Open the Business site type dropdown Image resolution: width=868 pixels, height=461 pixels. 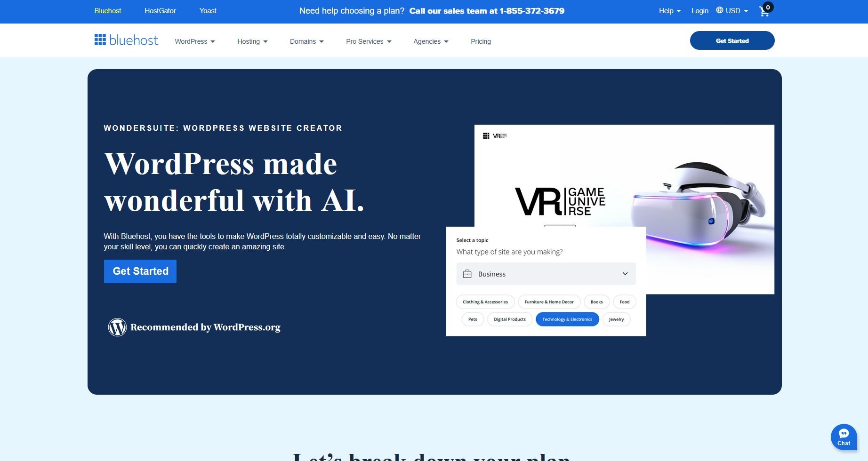(x=546, y=274)
